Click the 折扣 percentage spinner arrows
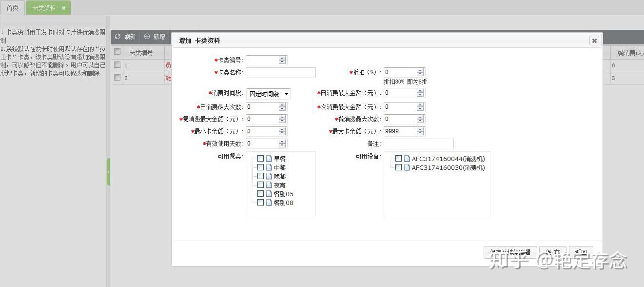The image size is (644, 287). (420, 72)
